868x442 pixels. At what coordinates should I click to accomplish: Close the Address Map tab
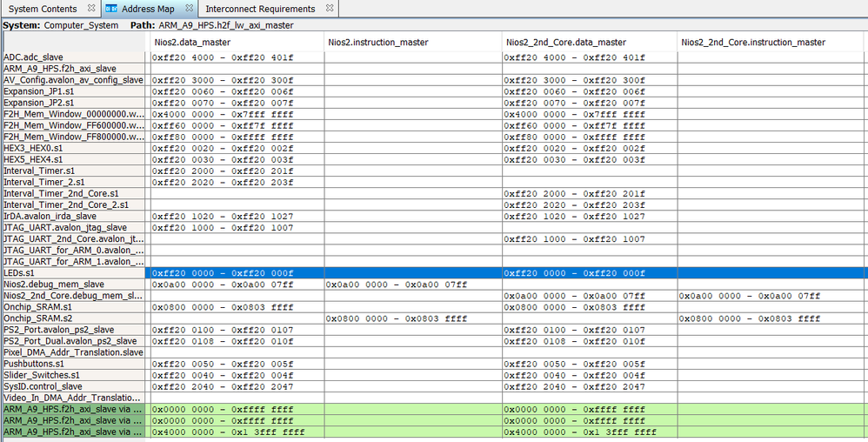[189, 9]
